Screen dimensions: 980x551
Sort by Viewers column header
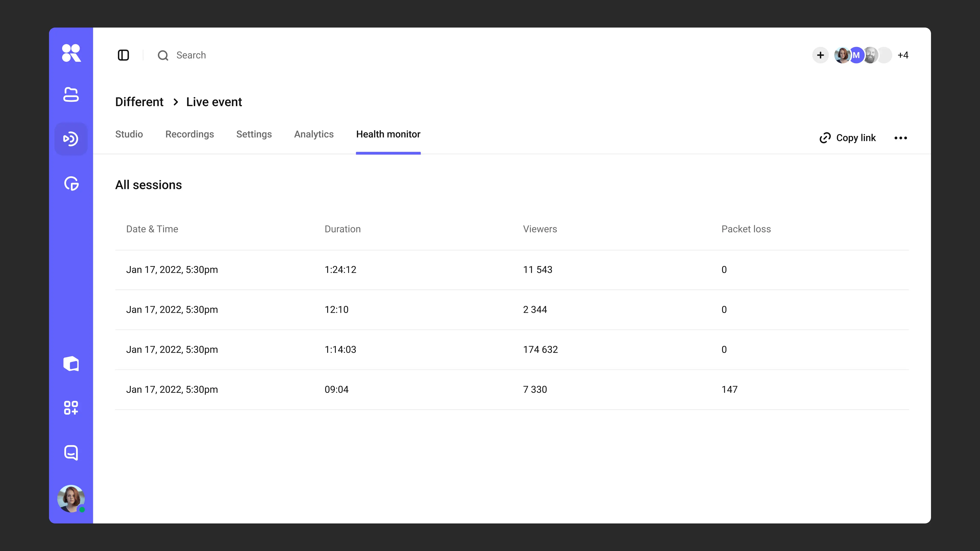click(x=540, y=229)
